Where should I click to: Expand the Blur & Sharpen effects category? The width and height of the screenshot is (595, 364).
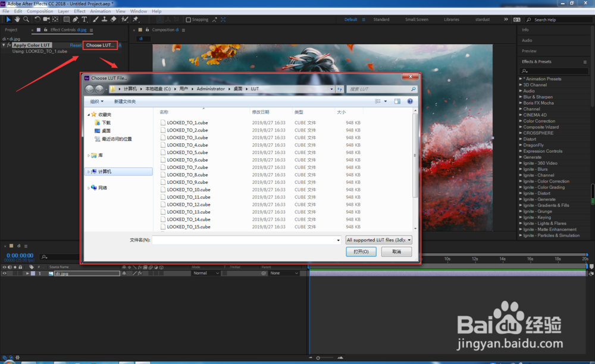pos(521,97)
